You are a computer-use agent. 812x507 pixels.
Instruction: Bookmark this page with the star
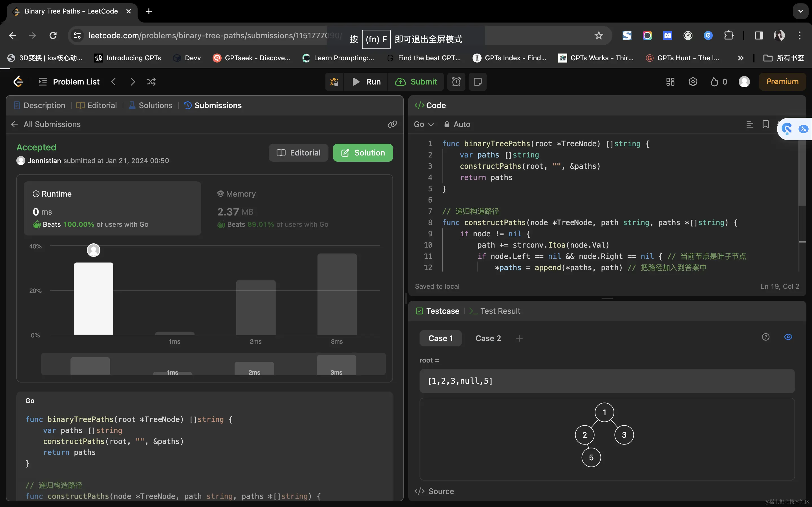[599, 35]
